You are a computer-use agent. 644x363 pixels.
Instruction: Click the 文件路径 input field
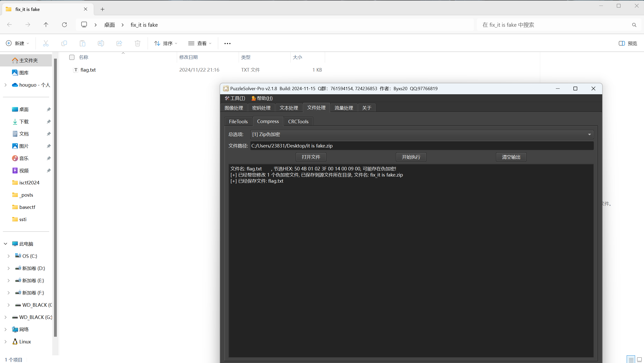tap(422, 146)
